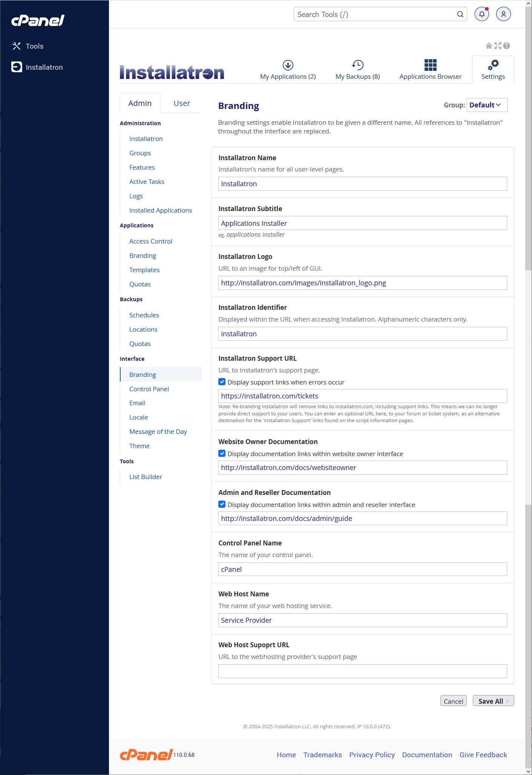Open Access Control link

click(x=151, y=241)
